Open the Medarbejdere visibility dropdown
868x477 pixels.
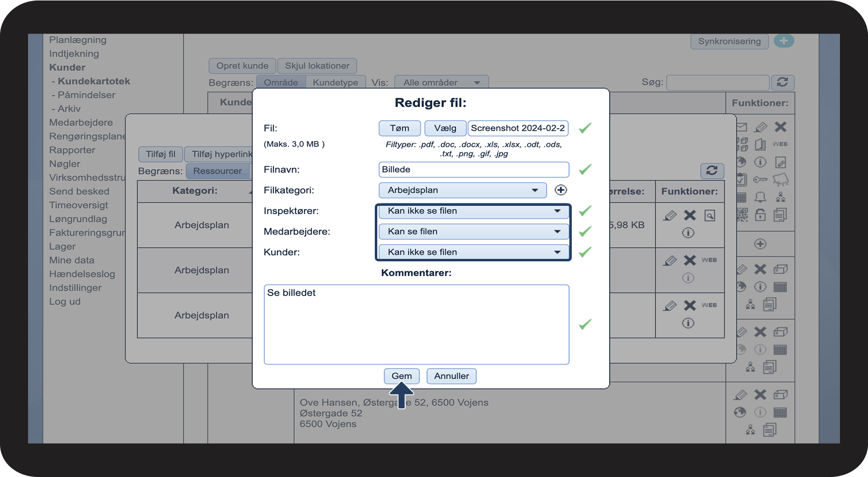(474, 232)
